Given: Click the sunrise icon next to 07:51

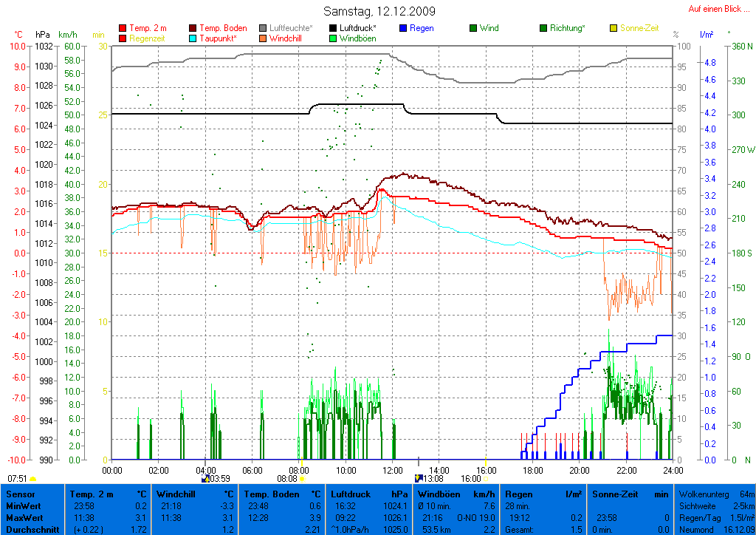Looking at the screenshot, I should click(33, 479).
